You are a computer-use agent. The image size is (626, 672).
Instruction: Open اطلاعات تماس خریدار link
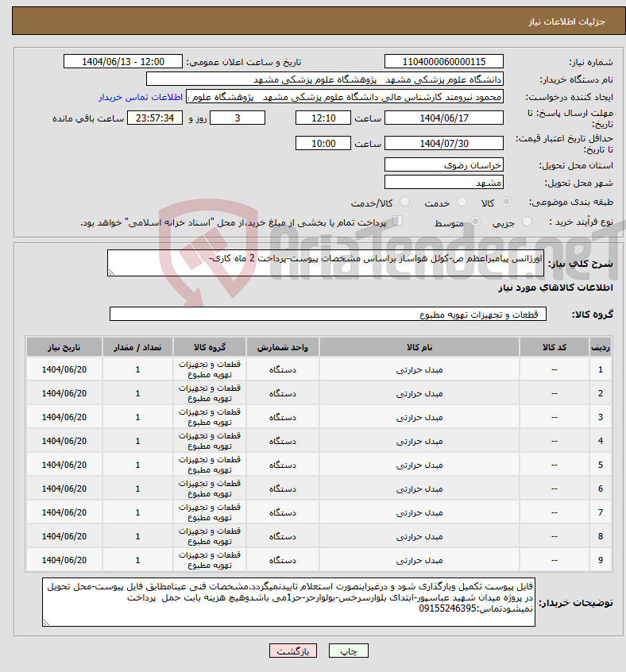141,97
